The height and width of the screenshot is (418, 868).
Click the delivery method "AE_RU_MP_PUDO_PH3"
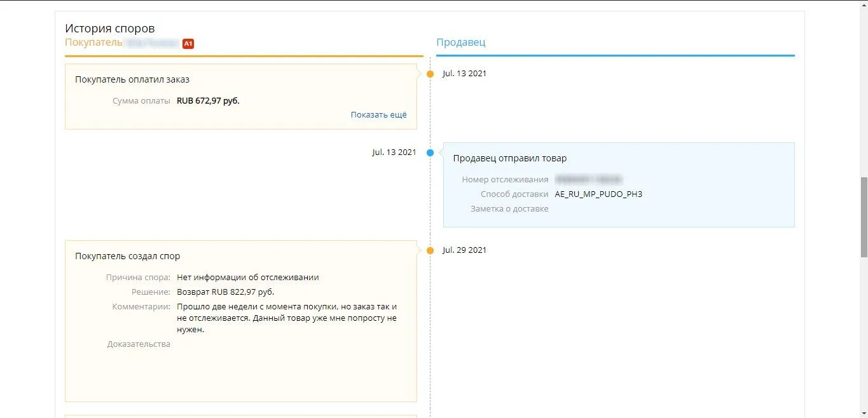point(598,194)
